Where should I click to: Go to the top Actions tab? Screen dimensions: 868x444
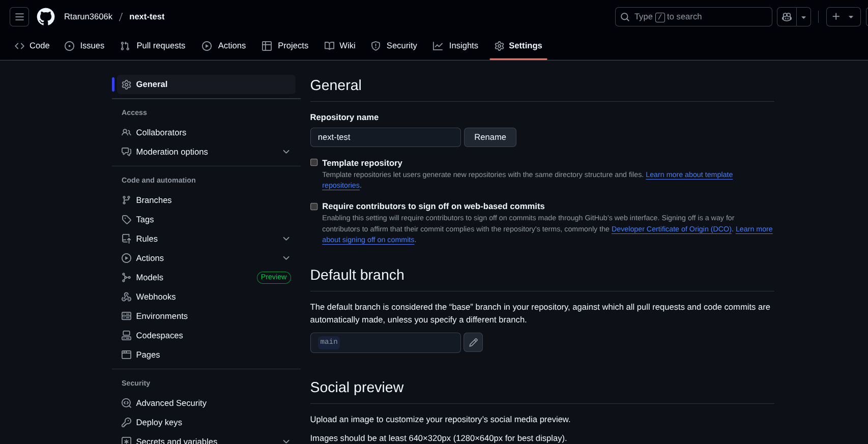224,46
